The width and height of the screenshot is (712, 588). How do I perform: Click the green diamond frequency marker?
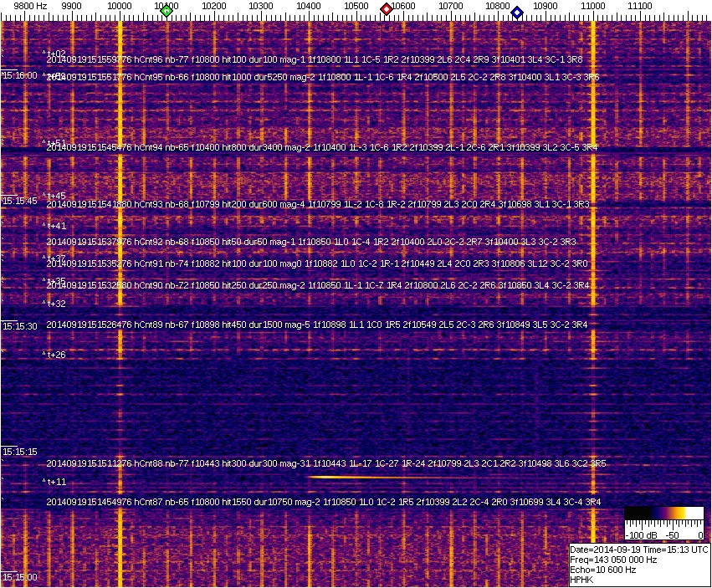166,11
